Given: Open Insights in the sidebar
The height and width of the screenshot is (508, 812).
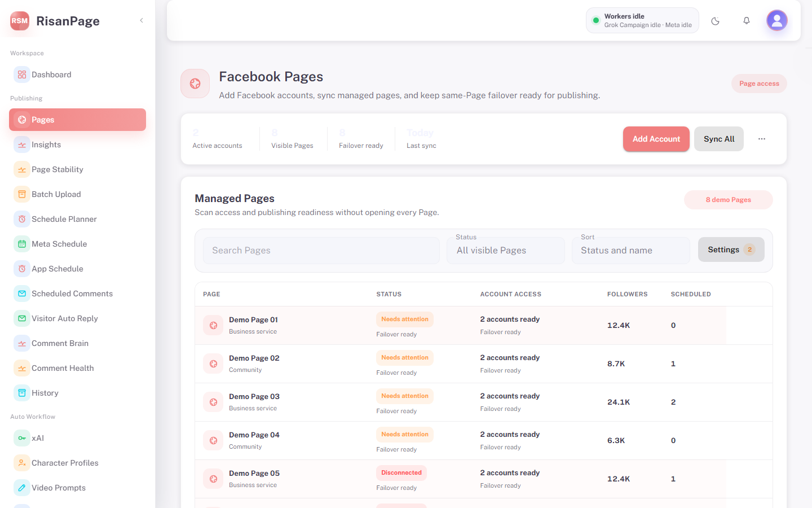Looking at the screenshot, I should [x=77, y=144].
